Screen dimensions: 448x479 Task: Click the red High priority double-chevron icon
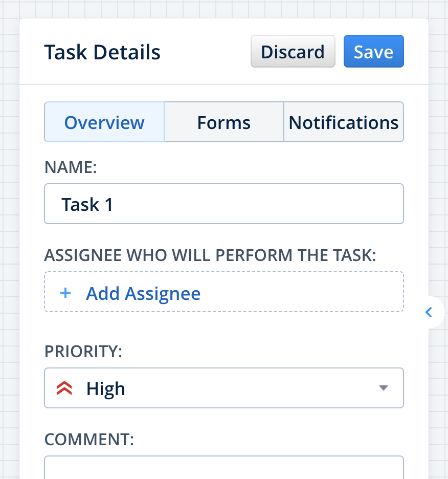pyautogui.click(x=64, y=388)
